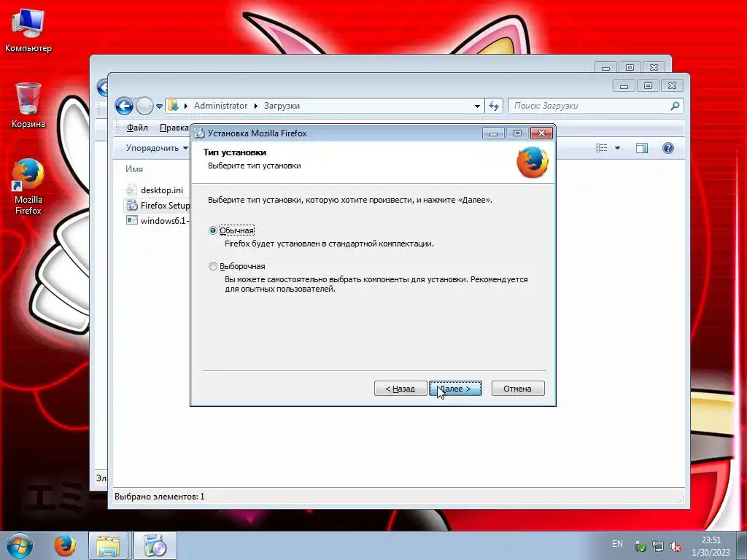Change the view with the view icon

[602, 148]
